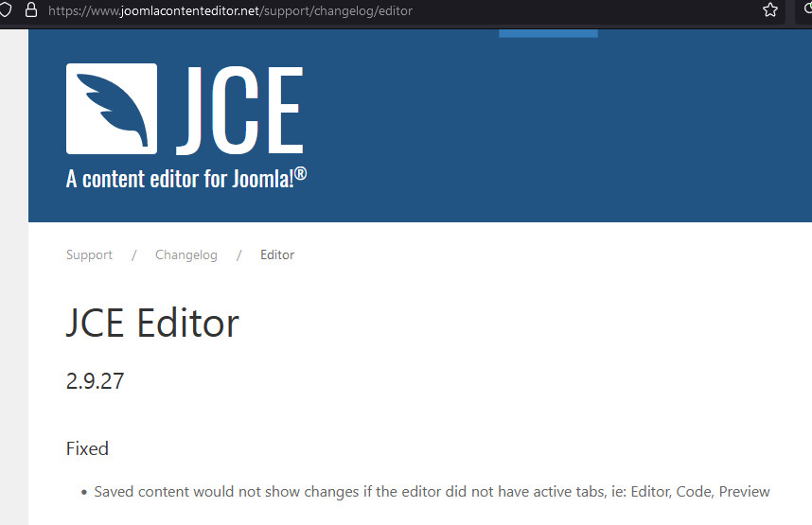Bookmark this page with the star icon
812x525 pixels.
pyautogui.click(x=770, y=9)
